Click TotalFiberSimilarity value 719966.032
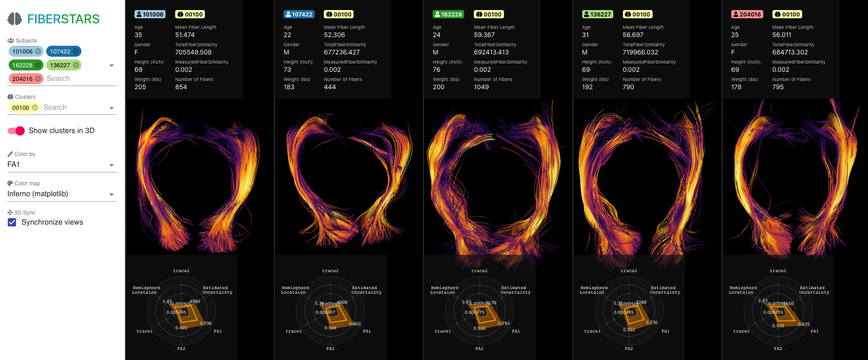 [641, 52]
